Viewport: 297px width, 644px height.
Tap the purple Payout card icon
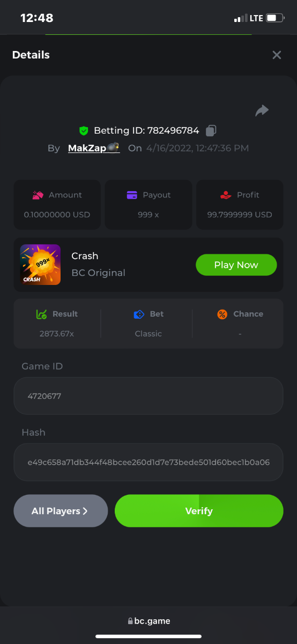coord(132,195)
